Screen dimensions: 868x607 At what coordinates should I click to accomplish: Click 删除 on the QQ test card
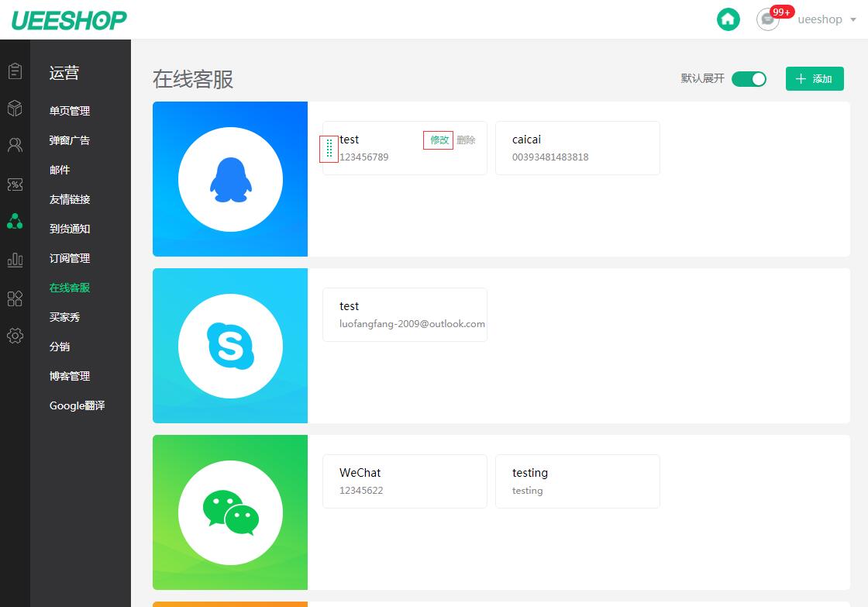pyautogui.click(x=466, y=140)
